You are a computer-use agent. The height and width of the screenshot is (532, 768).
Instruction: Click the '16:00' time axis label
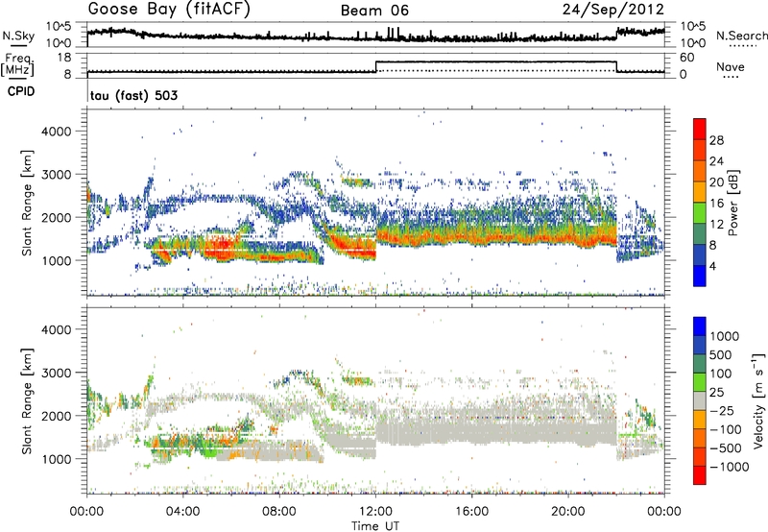(471, 512)
